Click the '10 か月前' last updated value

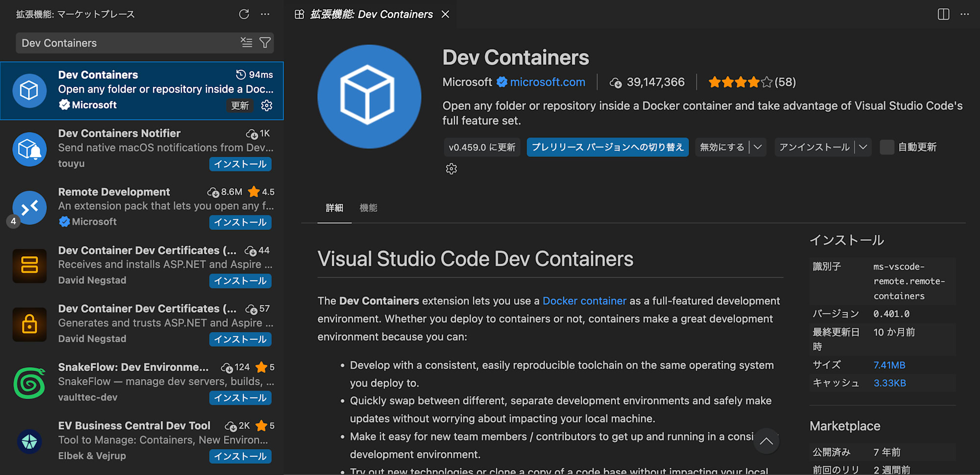[894, 332]
